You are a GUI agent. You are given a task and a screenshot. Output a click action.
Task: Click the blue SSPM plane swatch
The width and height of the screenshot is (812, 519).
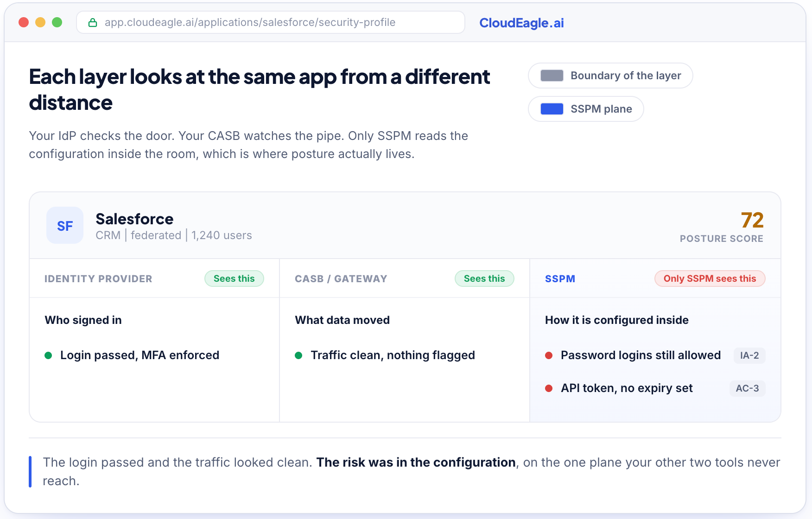[x=552, y=109]
